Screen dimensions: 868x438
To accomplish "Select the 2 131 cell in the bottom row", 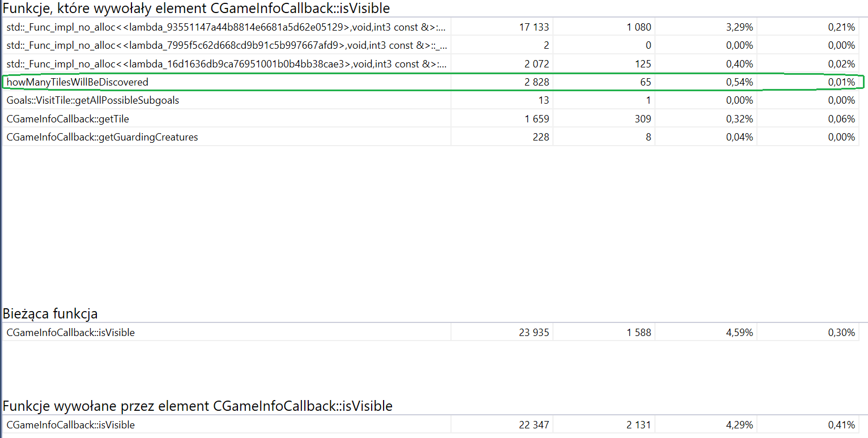I will [x=639, y=425].
